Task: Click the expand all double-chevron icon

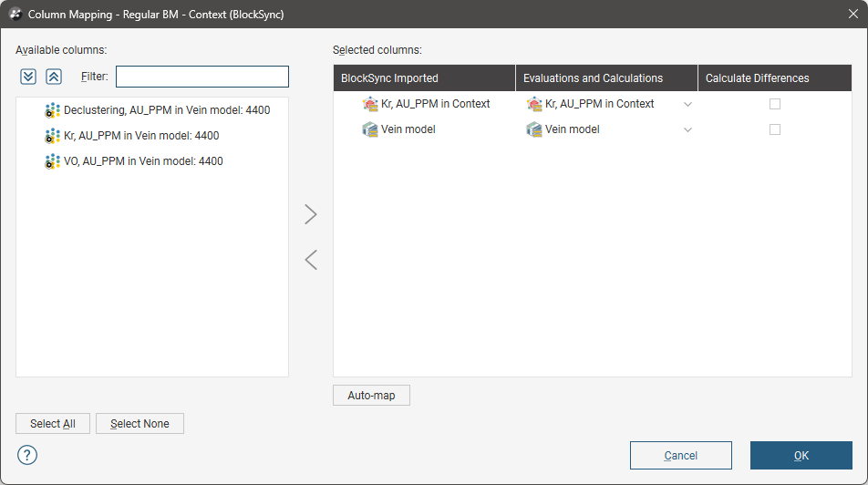Action: (28, 77)
